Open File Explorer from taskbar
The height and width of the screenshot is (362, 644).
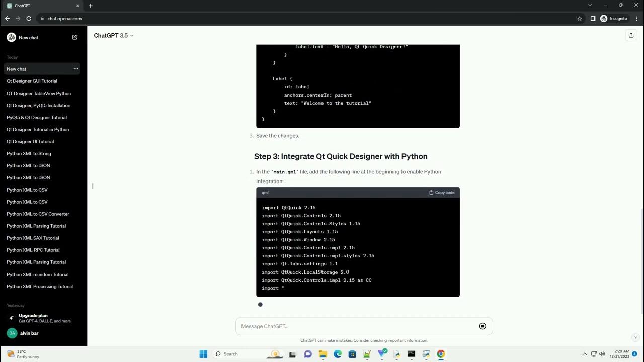coord(323,354)
